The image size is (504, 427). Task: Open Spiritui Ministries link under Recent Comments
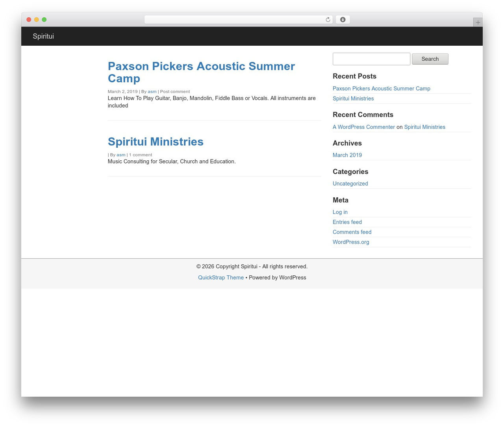(424, 127)
